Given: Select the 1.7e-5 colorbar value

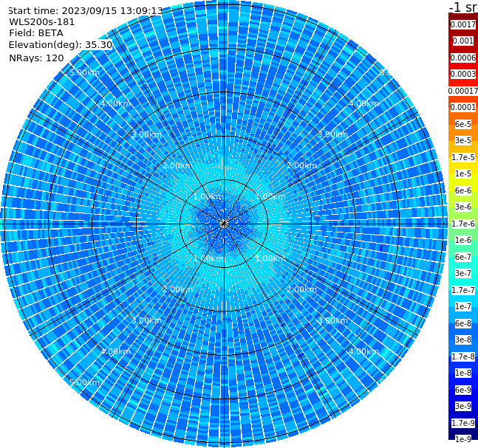Looking at the screenshot, I should click(463, 157).
